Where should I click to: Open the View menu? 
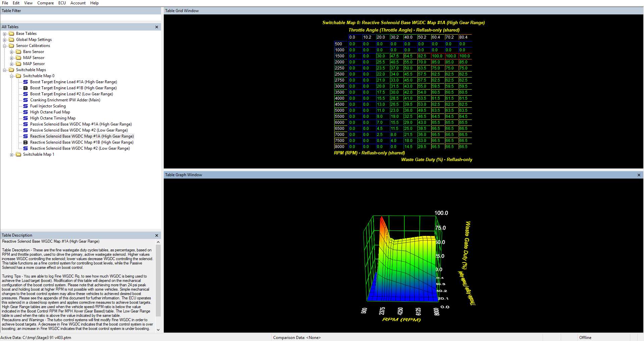28,3
